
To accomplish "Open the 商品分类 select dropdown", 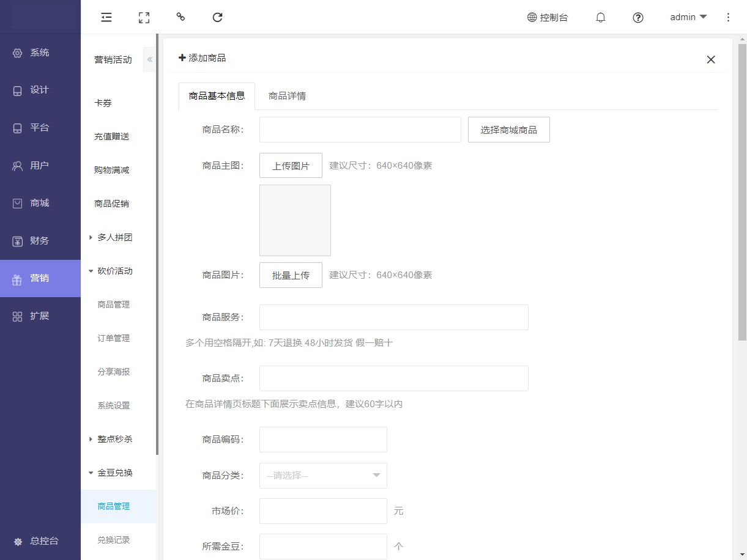I will (x=323, y=476).
